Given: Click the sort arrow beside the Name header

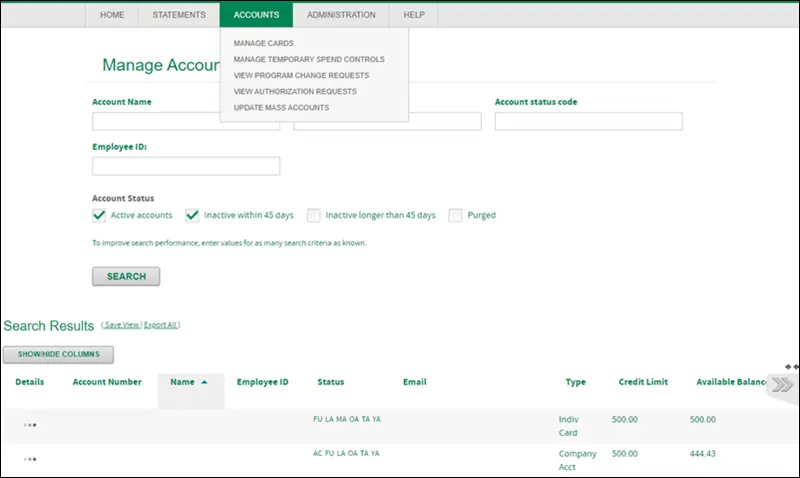Looking at the screenshot, I should [205, 382].
